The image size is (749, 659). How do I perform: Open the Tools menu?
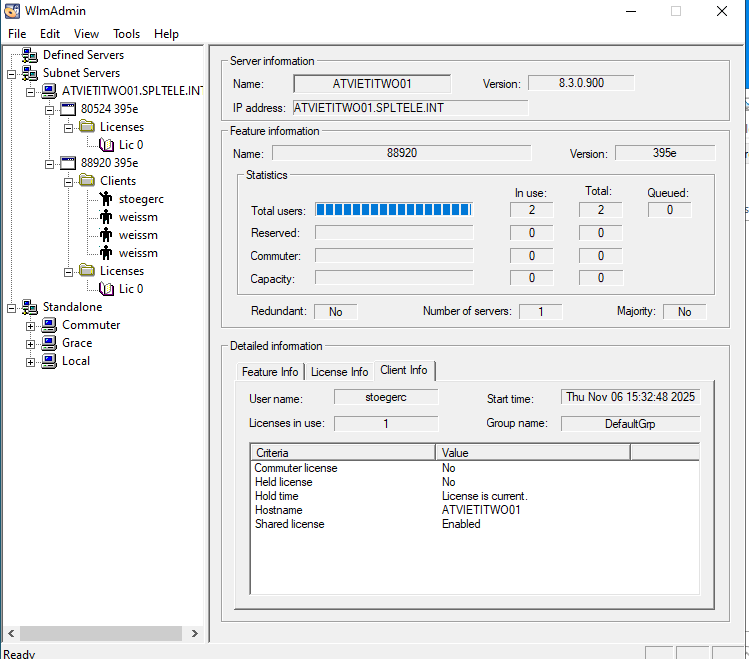coord(126,34)
